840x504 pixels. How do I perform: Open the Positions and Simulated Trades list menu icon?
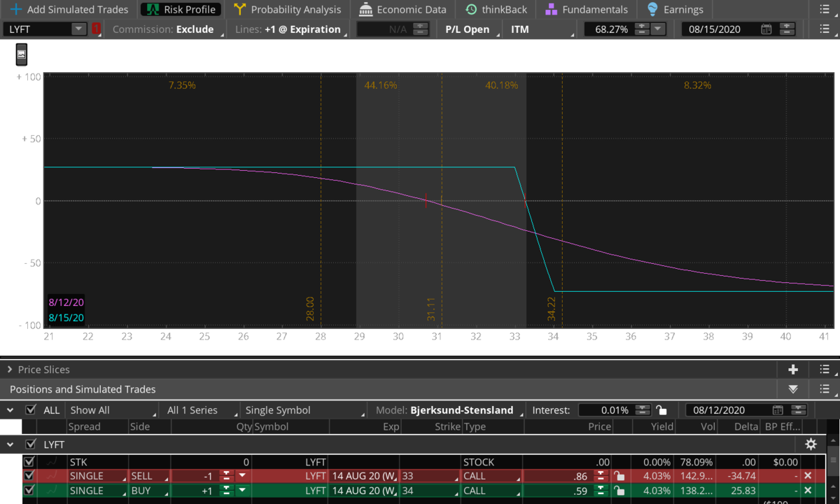[x=824, y=389]
